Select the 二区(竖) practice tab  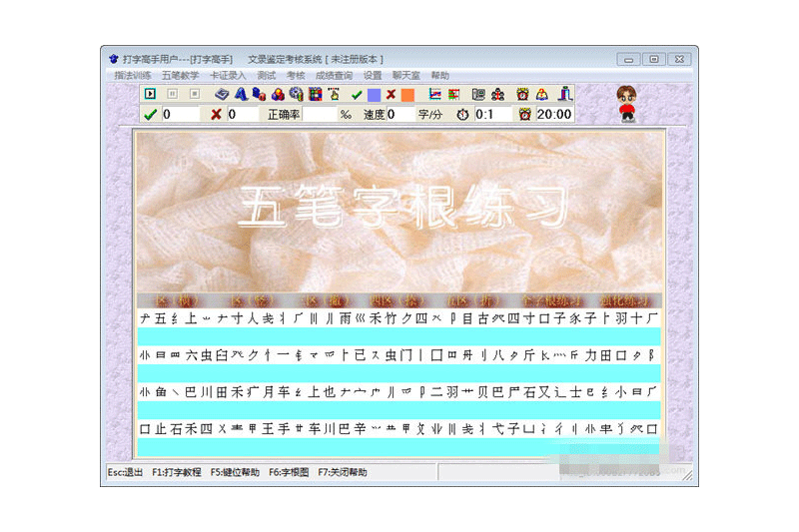pyautogui.click(x=253, y=300)
